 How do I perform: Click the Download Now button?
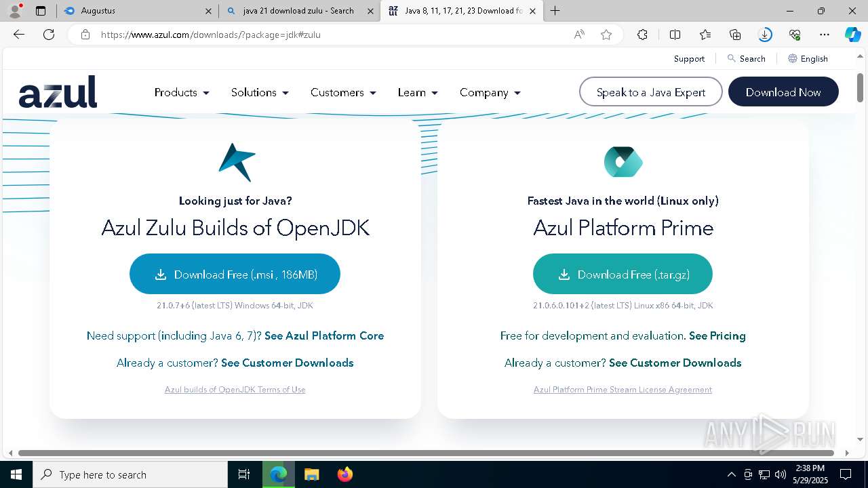coord(783,92)
